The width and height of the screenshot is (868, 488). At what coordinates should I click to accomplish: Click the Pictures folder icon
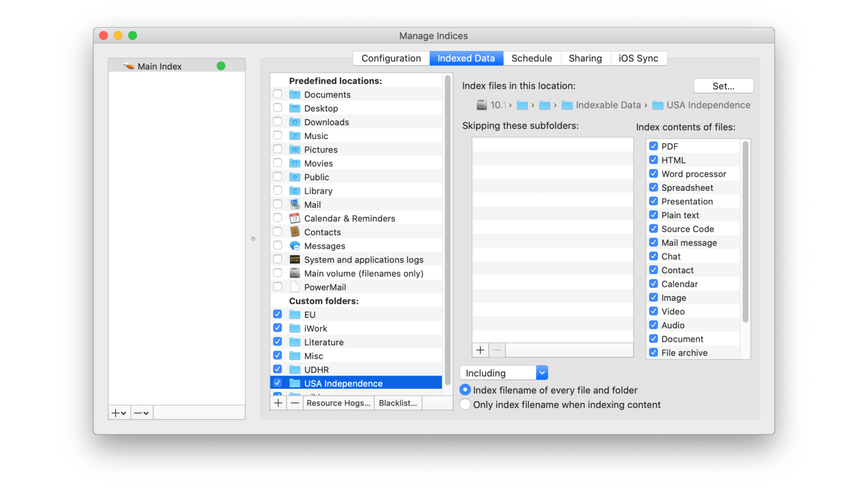(295, 150)
